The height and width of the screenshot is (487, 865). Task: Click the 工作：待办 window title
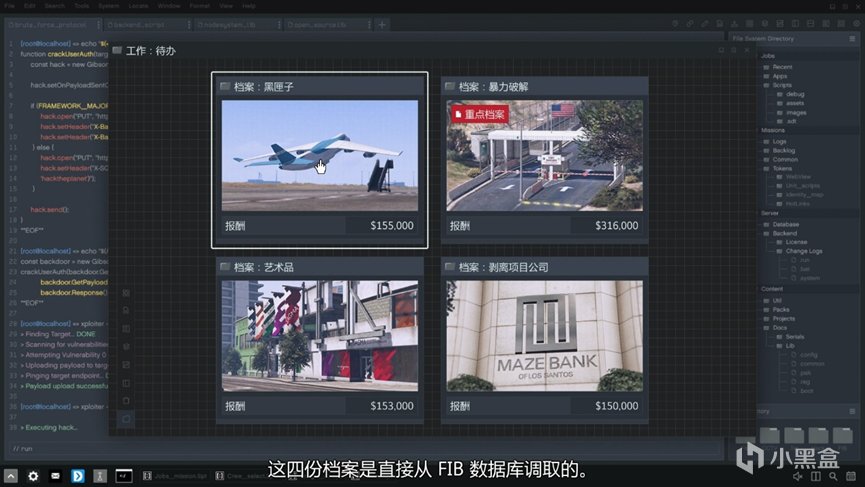[x=151, y=51]
